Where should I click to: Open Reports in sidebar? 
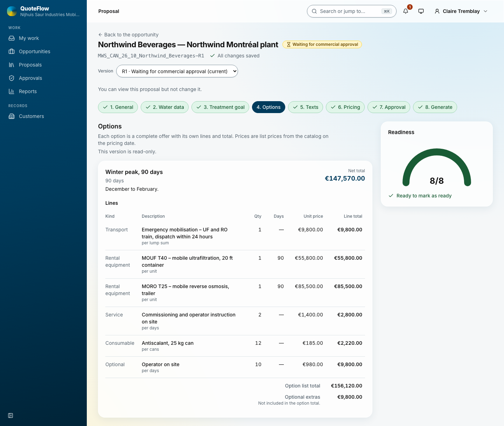[x=43, y=91]
